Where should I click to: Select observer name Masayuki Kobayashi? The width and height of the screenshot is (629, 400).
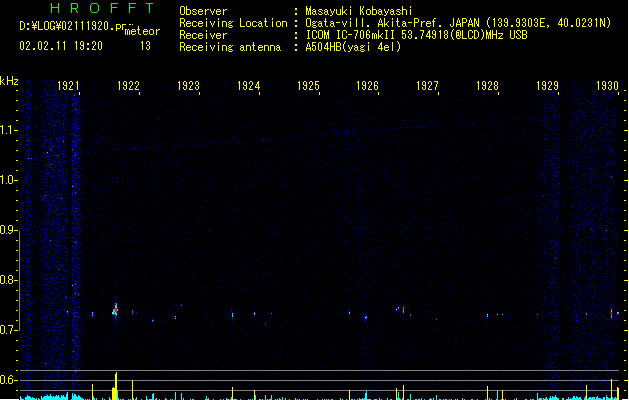pos(359,11)
